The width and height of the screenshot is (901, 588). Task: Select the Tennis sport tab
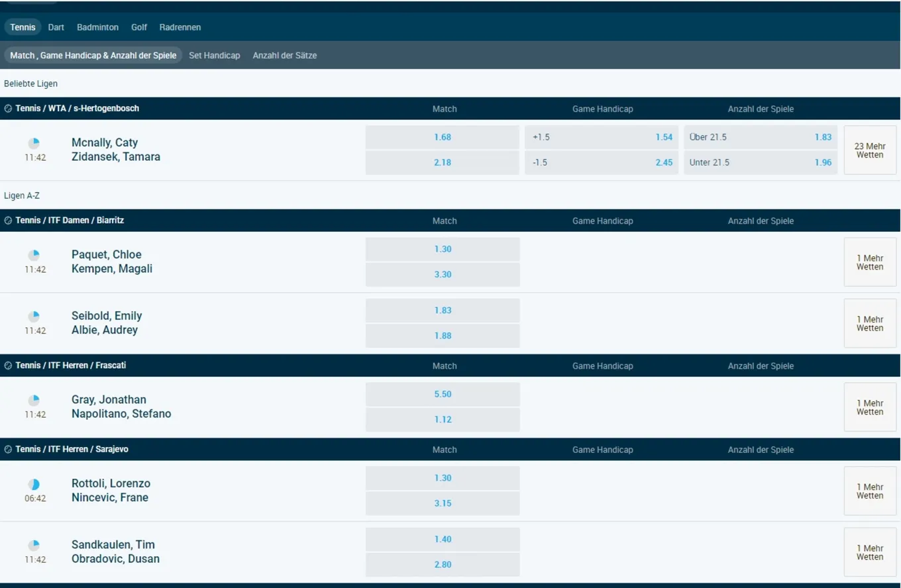click(x=23, y=27)
